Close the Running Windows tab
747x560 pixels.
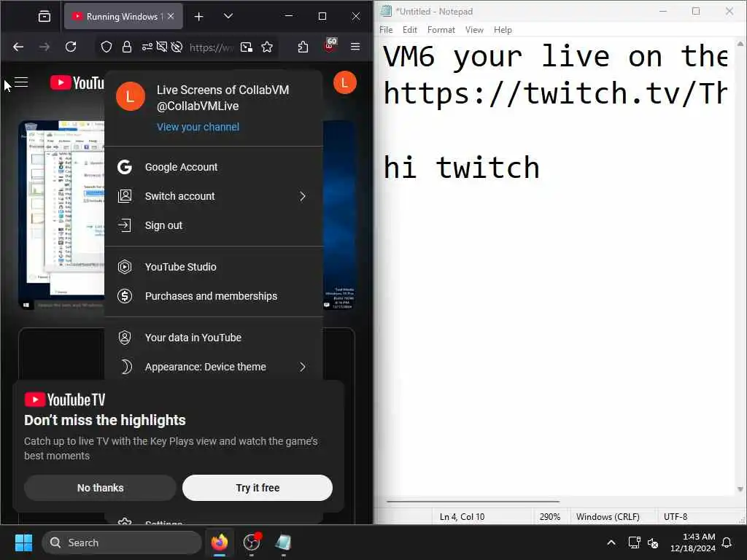pyautogui.click(x=171, y=16)
